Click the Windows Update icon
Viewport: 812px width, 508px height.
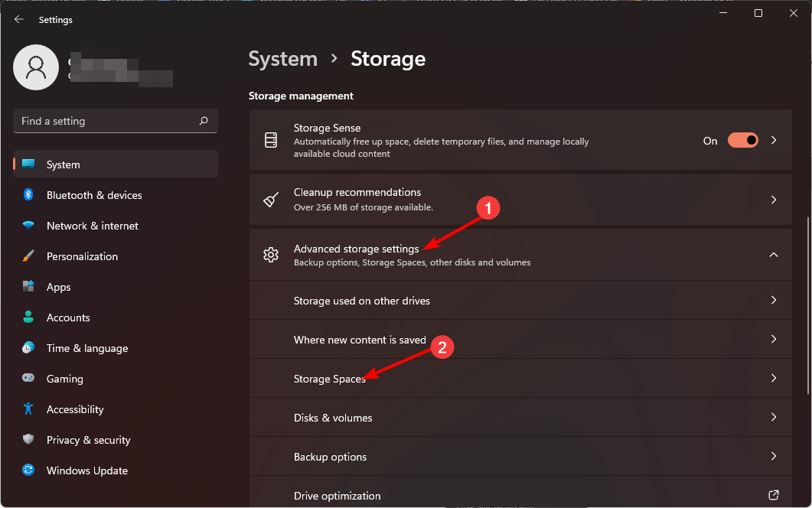click(28, 471)
